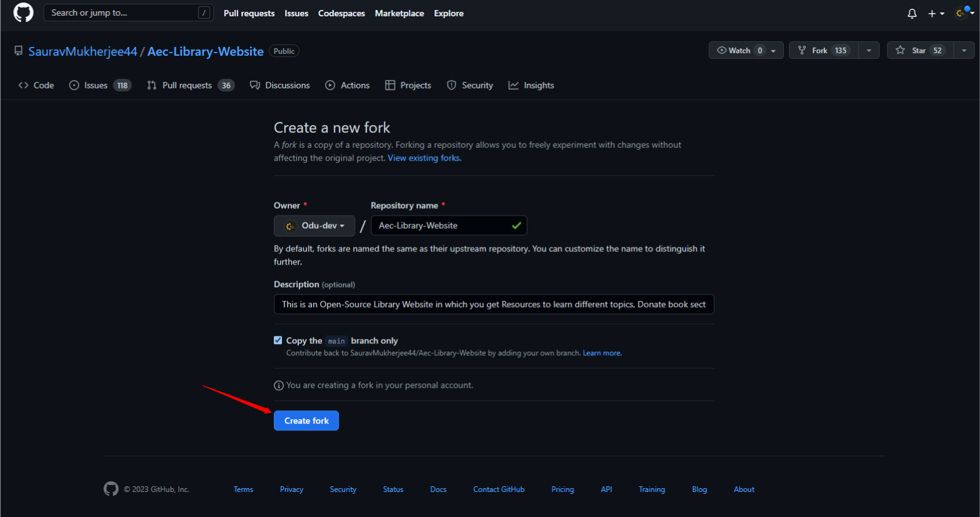Open the View existing forks link
The image size is (980, 517).
(x=424, y=158)
